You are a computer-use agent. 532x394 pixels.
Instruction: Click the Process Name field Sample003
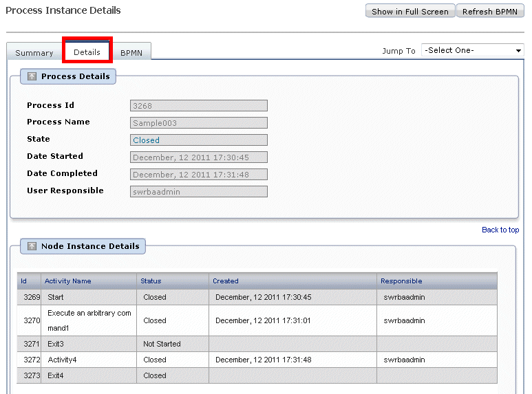(199, 123)
